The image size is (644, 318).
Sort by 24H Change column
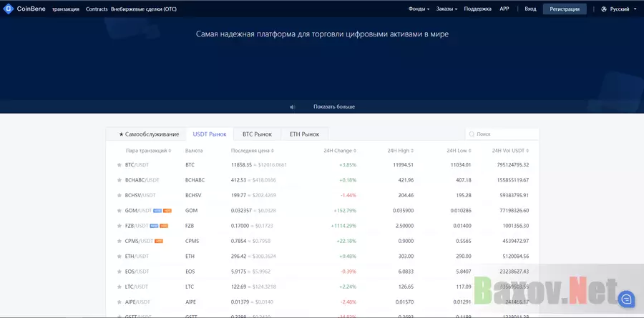340,151
